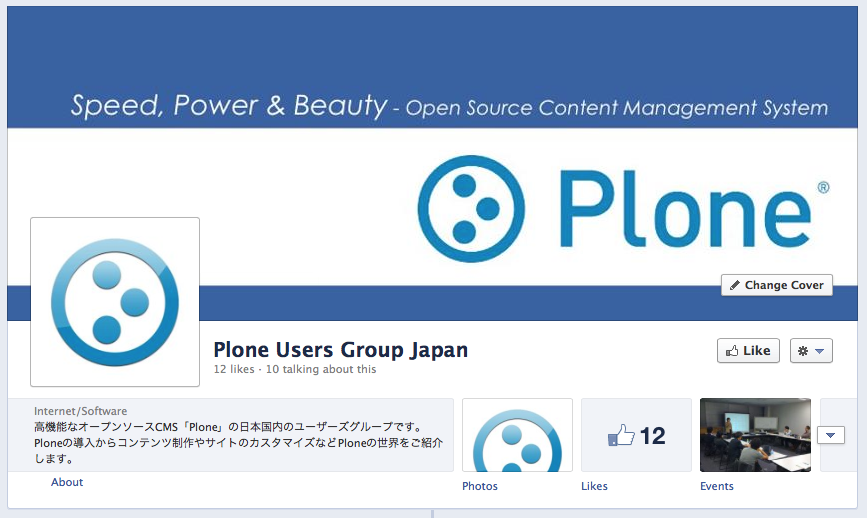Like the Plone Users Group Japan page
Viewport: 867px width, 518px height.
pyautogui.click(x=748, y=350)
